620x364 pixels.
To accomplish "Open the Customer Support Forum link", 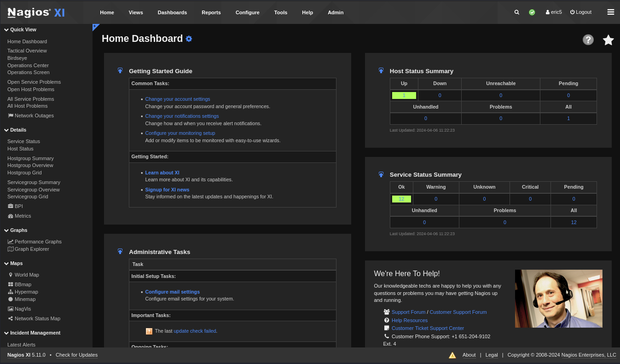I will pos(458,312).
